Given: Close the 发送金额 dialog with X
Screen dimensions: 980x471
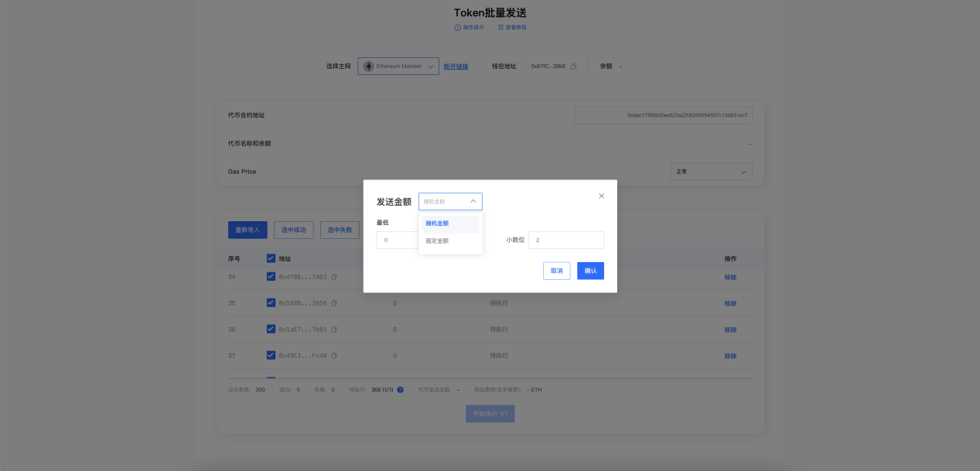Looking at the screenshot, I should coord(601,196).
